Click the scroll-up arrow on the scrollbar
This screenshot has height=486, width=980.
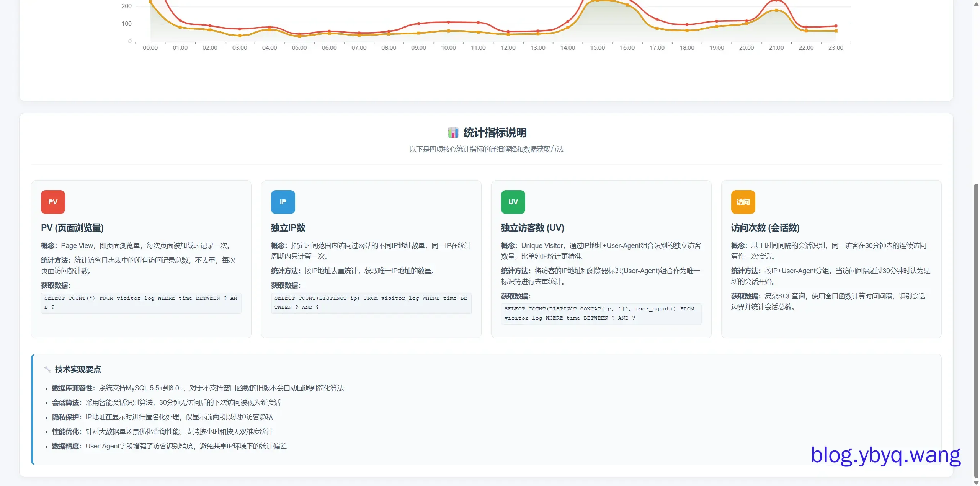976,4
